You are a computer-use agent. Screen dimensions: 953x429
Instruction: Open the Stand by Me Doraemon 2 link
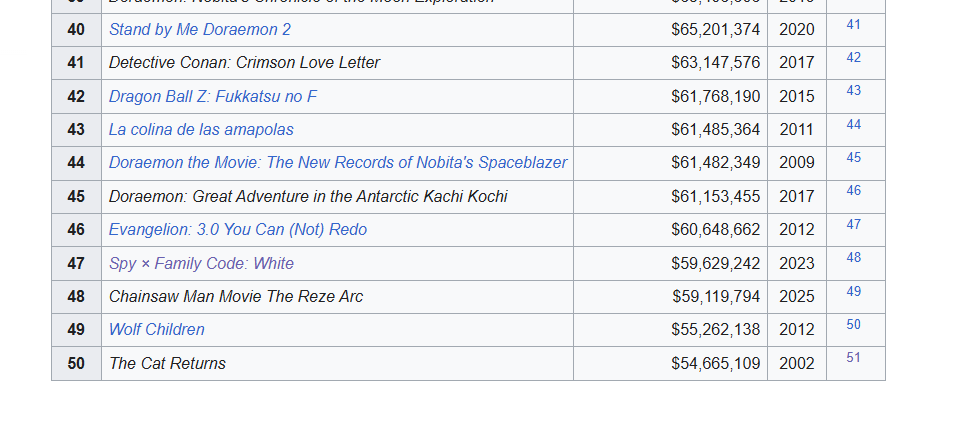(199, 29)
